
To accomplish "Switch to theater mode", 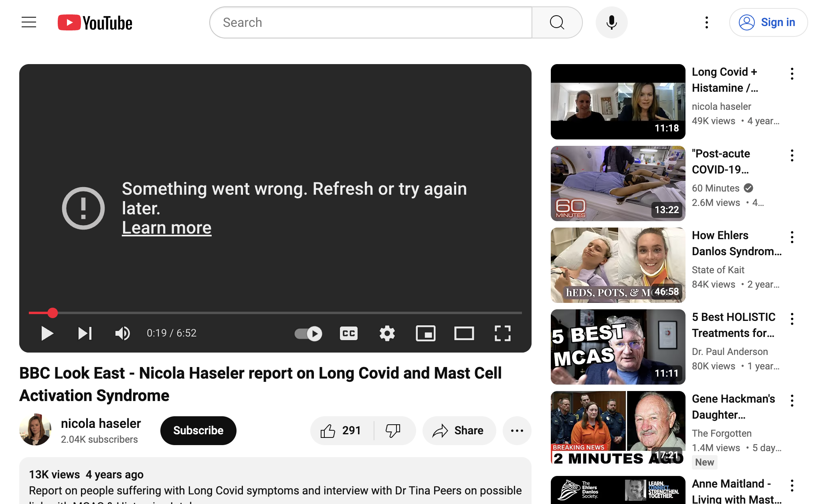I will pos(464,333).
